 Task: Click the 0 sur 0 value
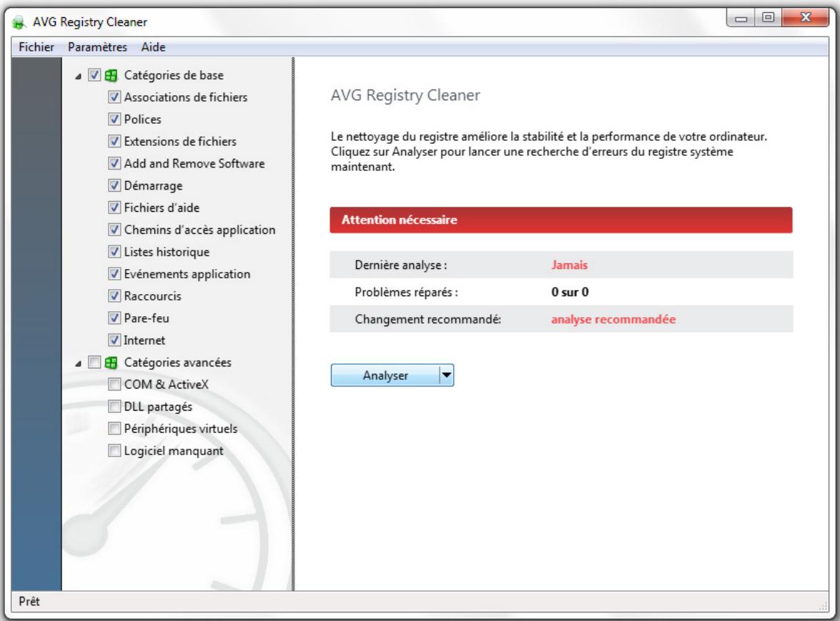coord(570,293)
